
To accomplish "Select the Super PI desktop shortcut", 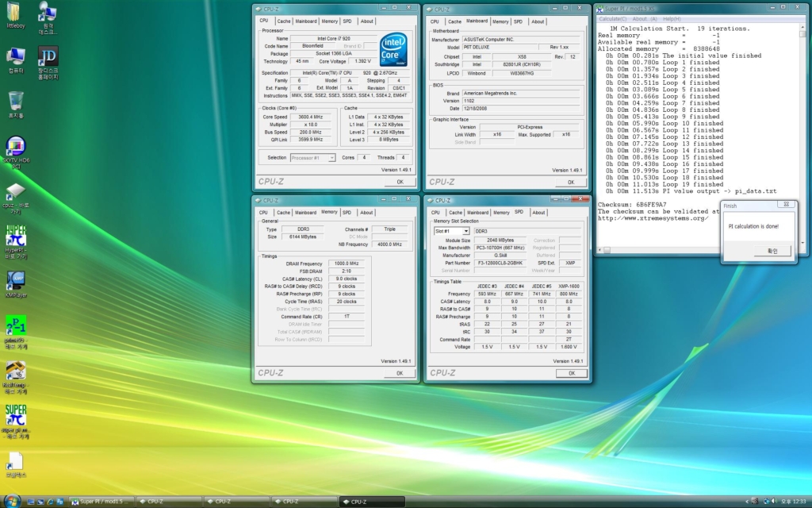I will click(x=16, y=422).
